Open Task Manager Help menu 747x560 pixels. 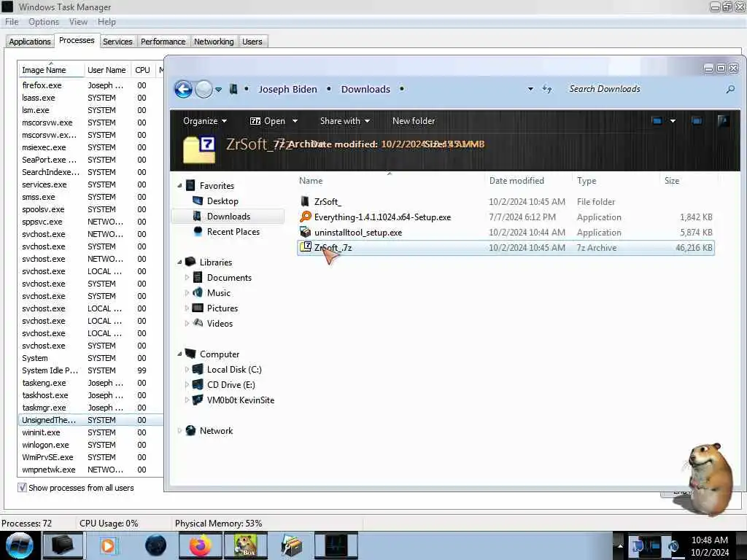pos(107,22)
